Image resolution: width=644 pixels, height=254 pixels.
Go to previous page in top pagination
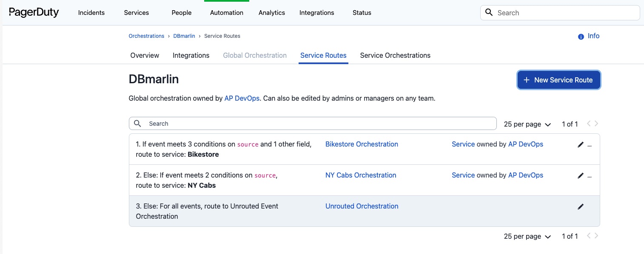(589, 124)
